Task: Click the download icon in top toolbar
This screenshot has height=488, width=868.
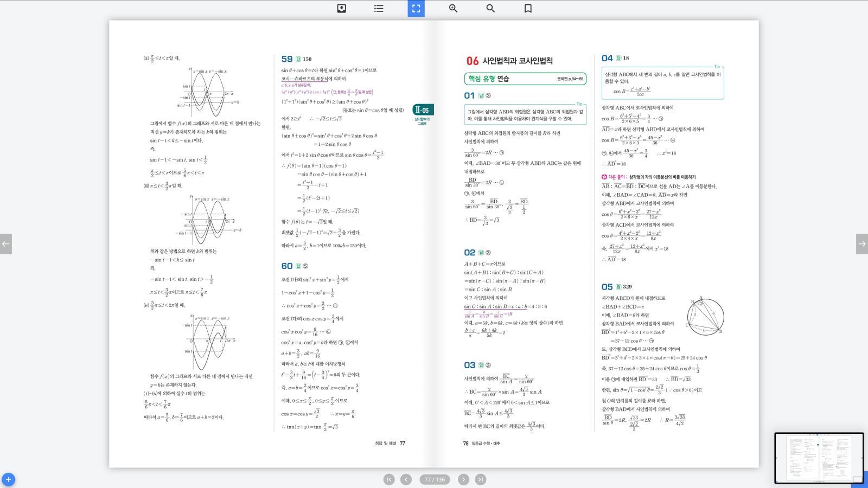Action: 342,8
